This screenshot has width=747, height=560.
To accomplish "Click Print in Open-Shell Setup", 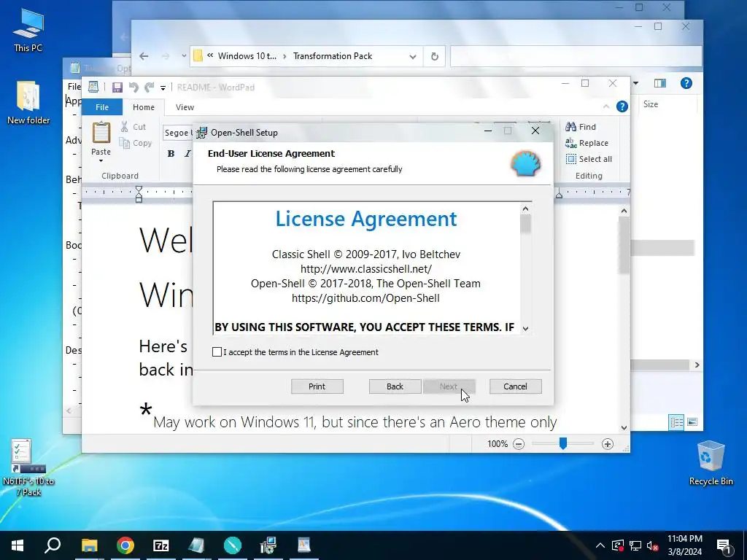I will point(317,386).
